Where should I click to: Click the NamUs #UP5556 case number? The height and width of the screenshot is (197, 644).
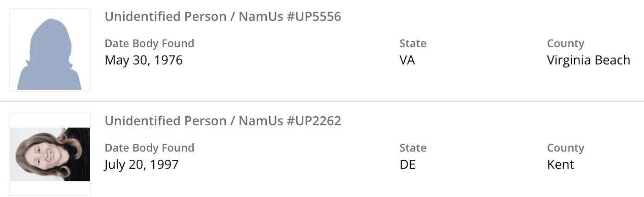point(290,17)
